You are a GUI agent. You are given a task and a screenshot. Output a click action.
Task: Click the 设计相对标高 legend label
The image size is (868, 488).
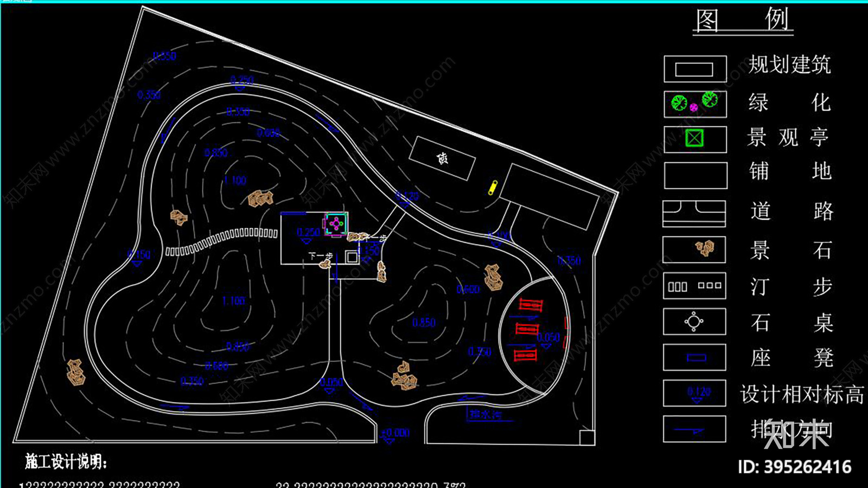tap(802, 394)
